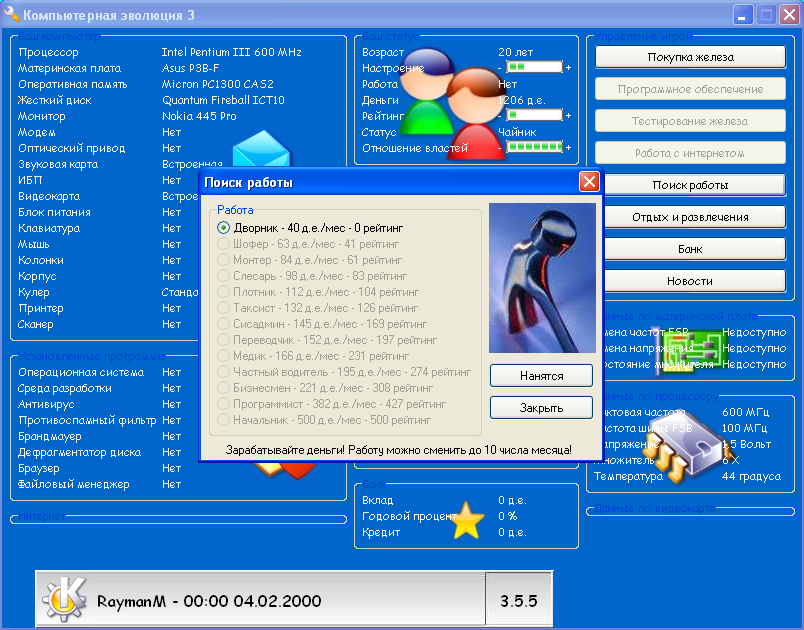This screenshot has width=804, height=630.
Task: Click the Asus P3B-F motherboard value
Action: coord(190,68)
